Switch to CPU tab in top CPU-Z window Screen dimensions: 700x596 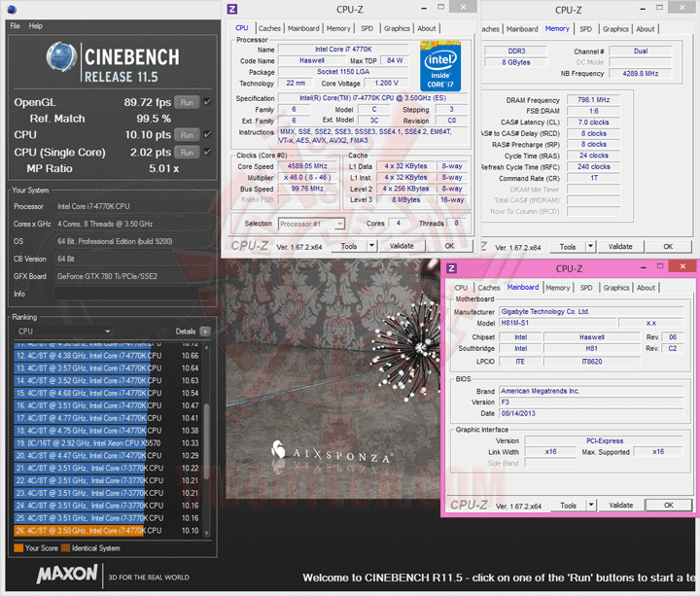[241, 28]
